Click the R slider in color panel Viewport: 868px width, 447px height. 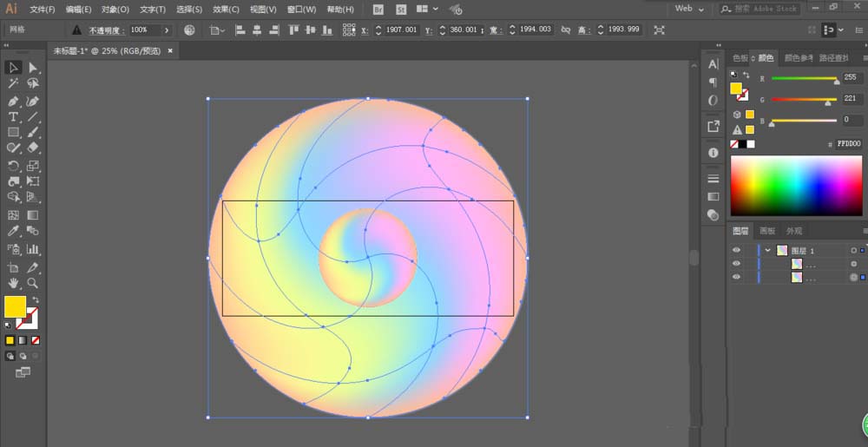pos(805,79)
